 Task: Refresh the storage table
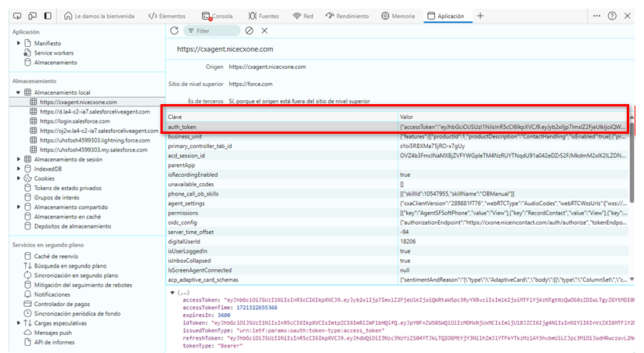[x=174, y=31]
